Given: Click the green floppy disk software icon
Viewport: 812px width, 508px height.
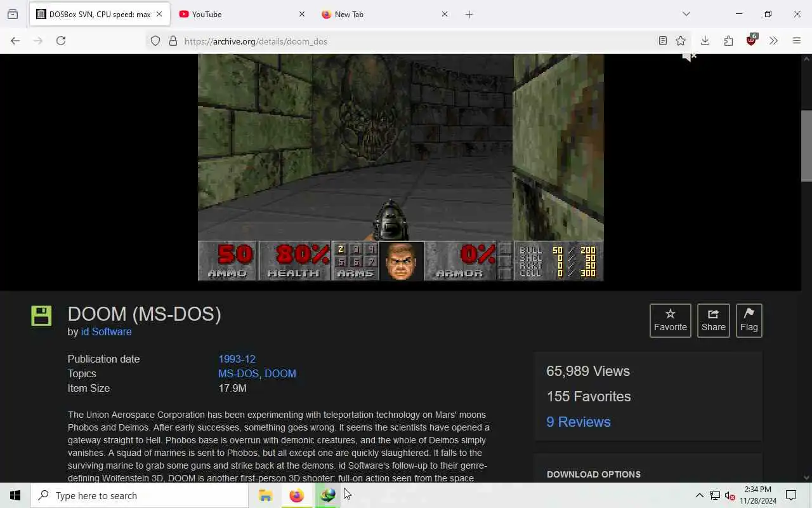Looking at the screenshot, I should tap(41, 316).
